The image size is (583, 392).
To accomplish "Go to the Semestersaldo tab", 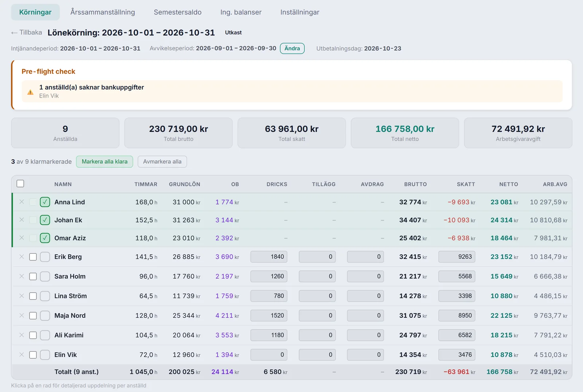I will [177, 12].
